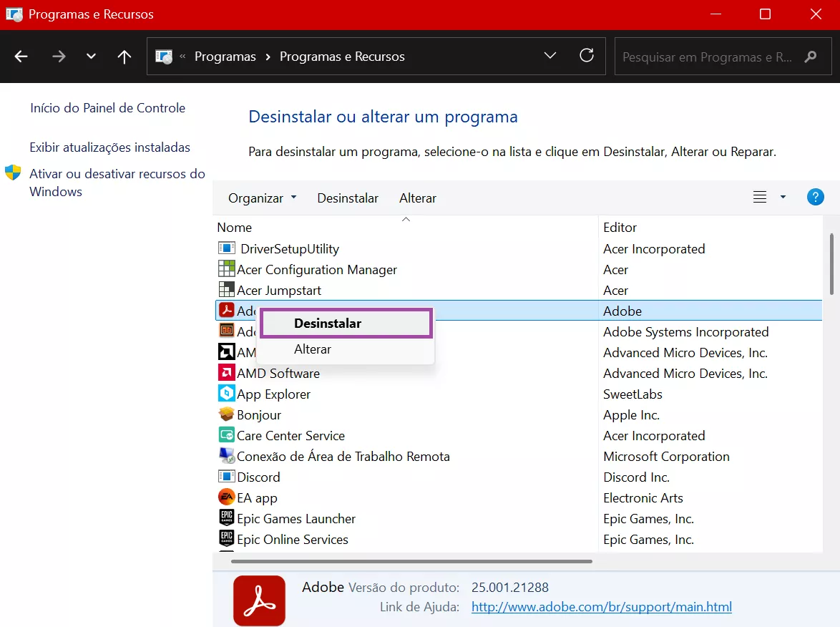Click Exibir atualizações instaladas
The image size is (840, 627).
tap(109, 147)
